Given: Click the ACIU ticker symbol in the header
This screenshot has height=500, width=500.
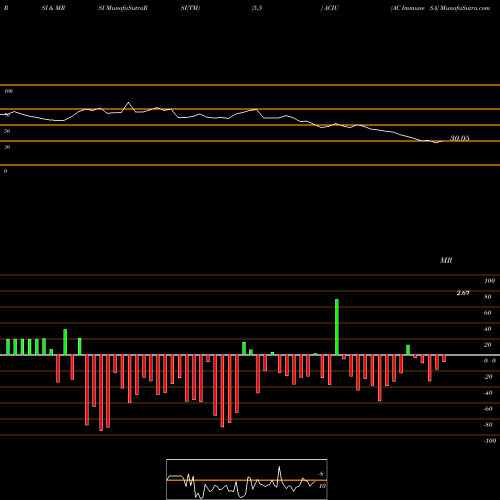Looking at the screenshot, I should pyautogui.click(x=331, y=8).
